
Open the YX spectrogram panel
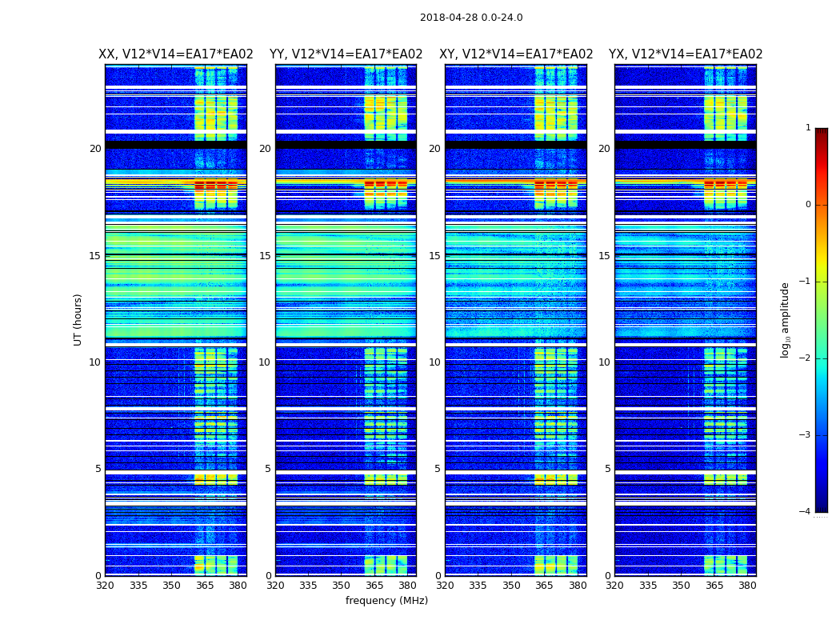[x=686, y=320]
